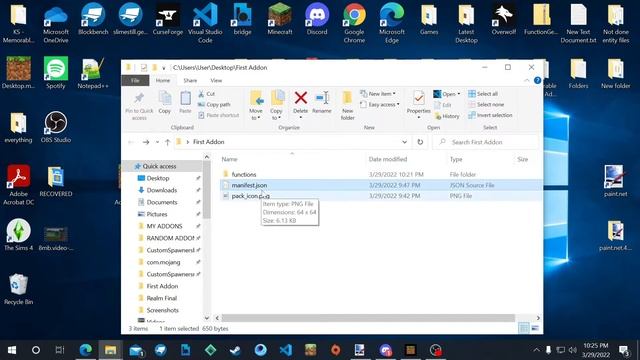This screenshot has height=360, width=640.
Task: Open Desktop in navigation pane
Action: click(x=158, y=178)
